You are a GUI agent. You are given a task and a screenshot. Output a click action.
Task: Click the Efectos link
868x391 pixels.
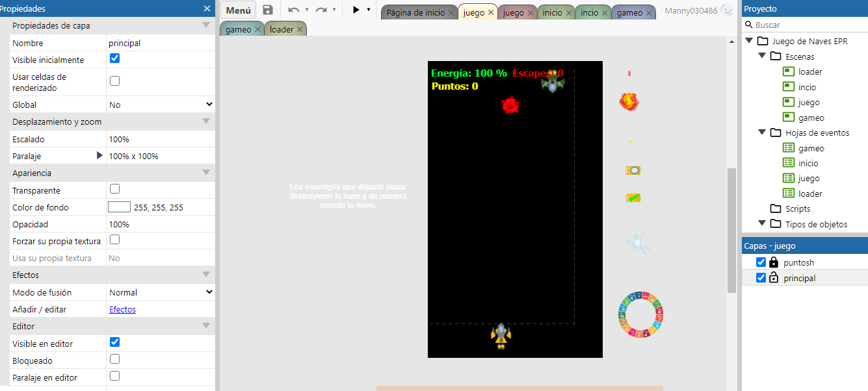pos(122,310)
